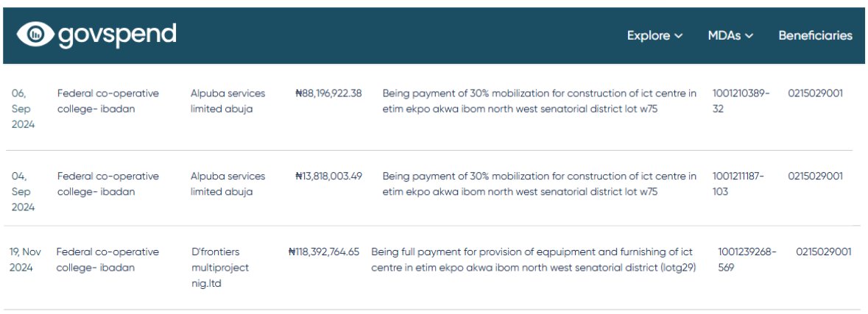Click the govspend eye logo icon
868x314 pixels.
35,34
